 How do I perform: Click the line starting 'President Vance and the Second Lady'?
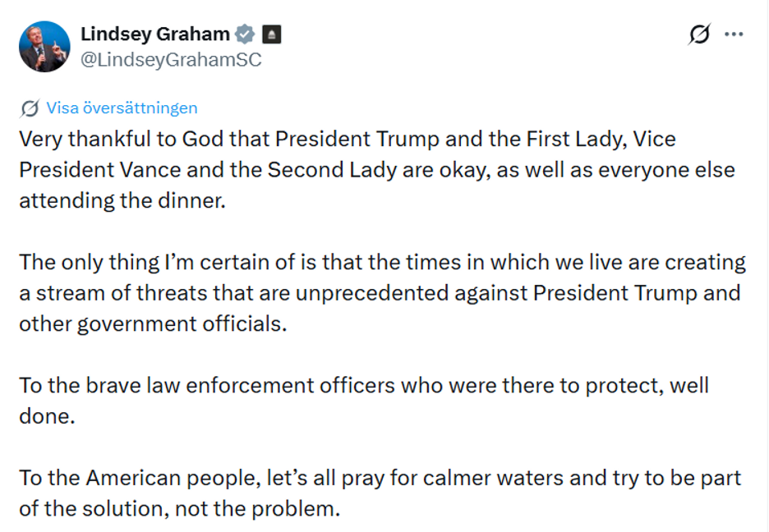376,170
